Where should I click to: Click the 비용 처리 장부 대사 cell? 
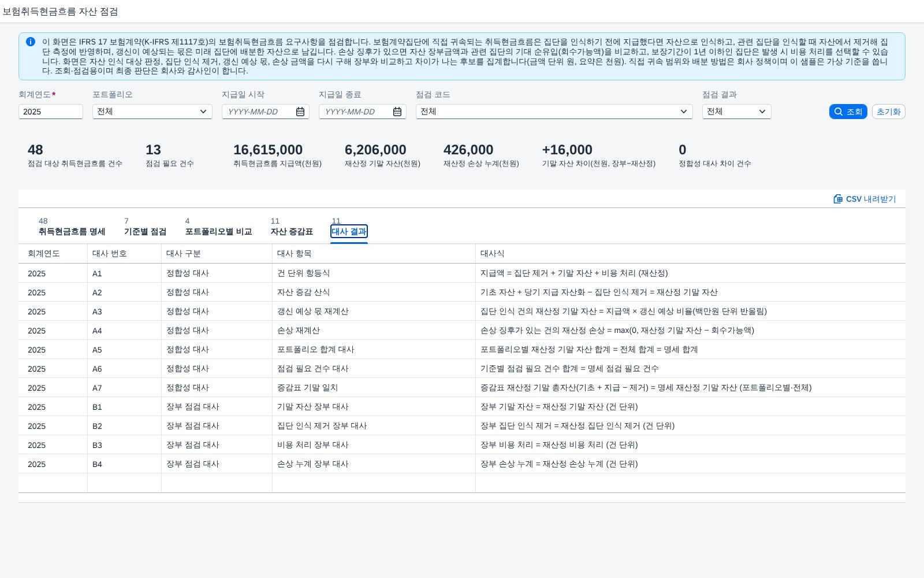pos(374,445)
